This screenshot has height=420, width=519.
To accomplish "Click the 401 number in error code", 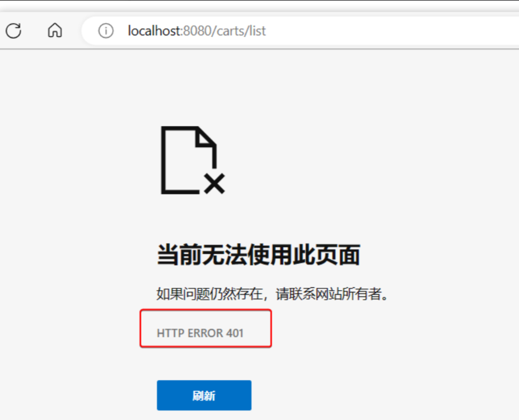I will 235,333.
